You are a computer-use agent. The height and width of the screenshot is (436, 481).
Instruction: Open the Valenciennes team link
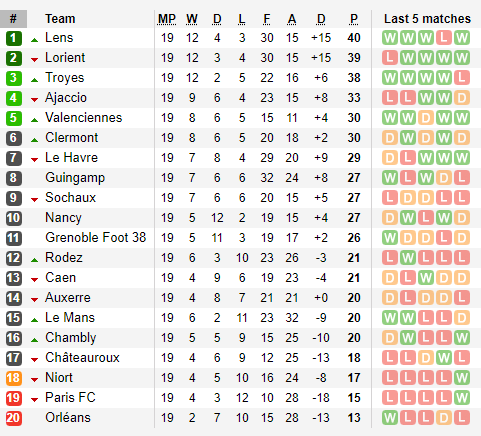[84, 118]
